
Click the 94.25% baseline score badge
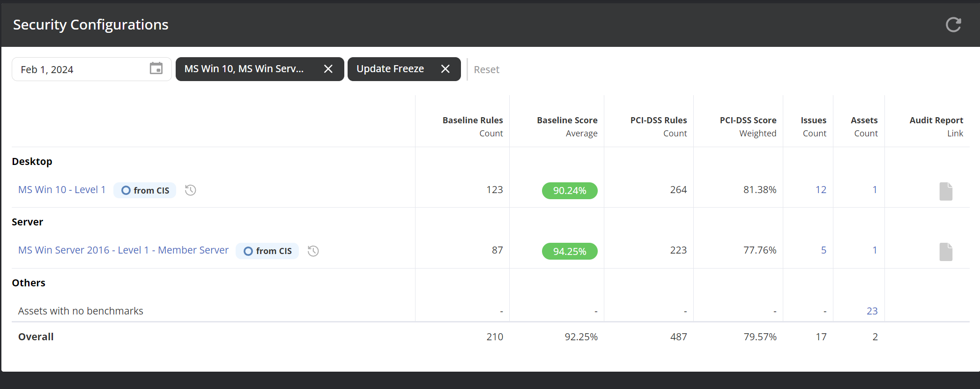tap(569, 251)
